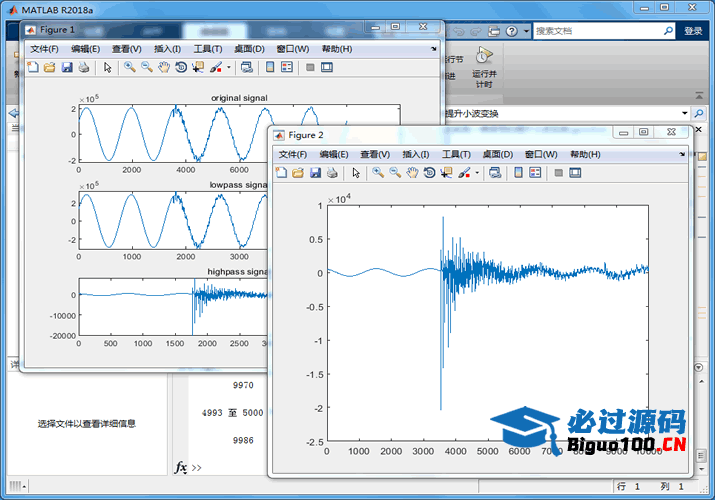Select Zoom Out tool in Figure 2 toolbar

[x=395, y=173]
